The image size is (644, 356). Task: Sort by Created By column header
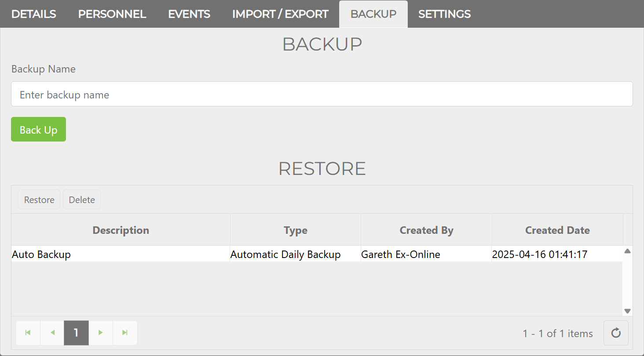[426, 230]
